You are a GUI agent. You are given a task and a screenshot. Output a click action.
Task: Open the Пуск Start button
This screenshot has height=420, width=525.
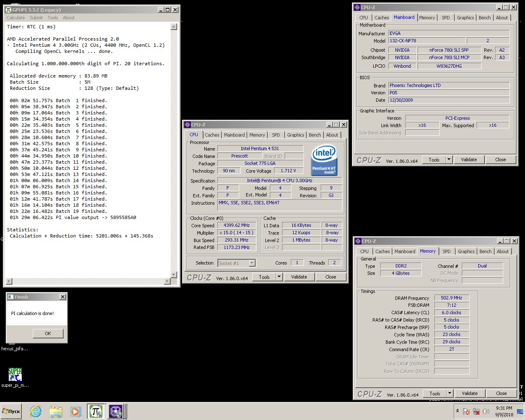pyautogui.click(x=11, y=411)
